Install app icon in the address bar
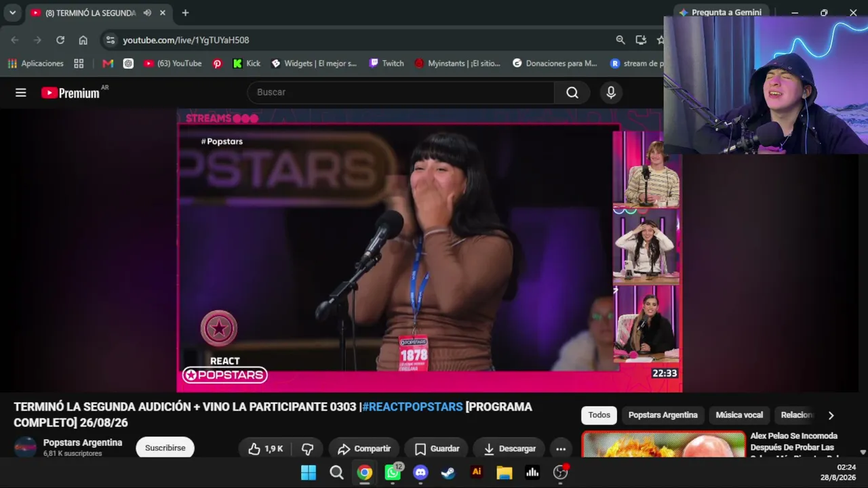This screenshot has height=488, width=868. tap(641, 40)
